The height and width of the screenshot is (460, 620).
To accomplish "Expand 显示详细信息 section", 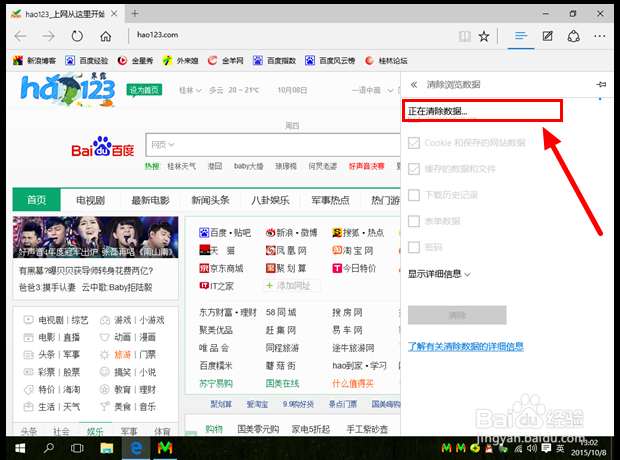I will pyautogui.click(x=439, y=274).
